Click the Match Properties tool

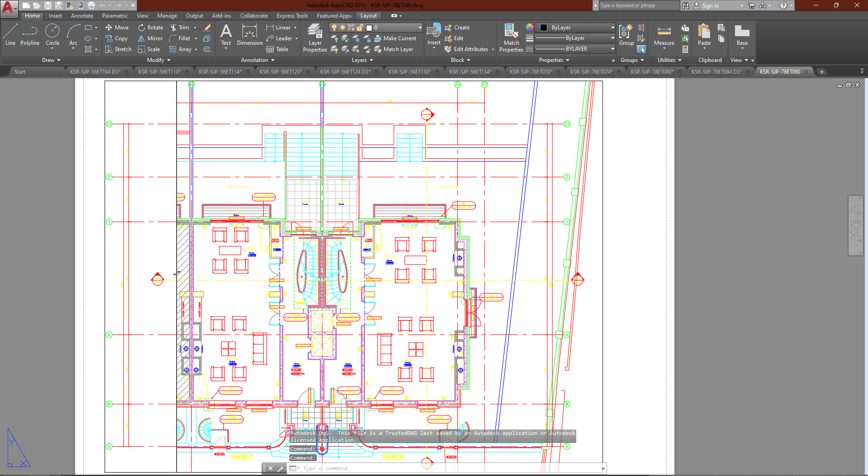tap(511, 38)
